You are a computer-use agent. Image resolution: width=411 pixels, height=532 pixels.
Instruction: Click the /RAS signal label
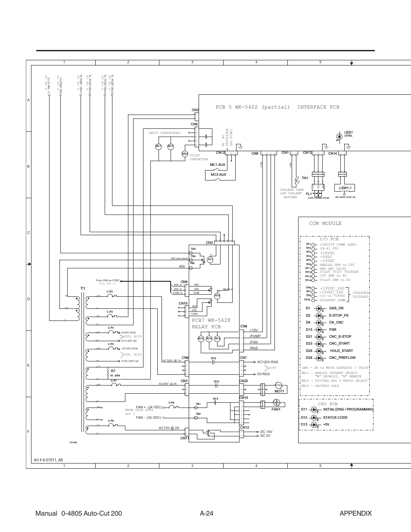[253, 348]
